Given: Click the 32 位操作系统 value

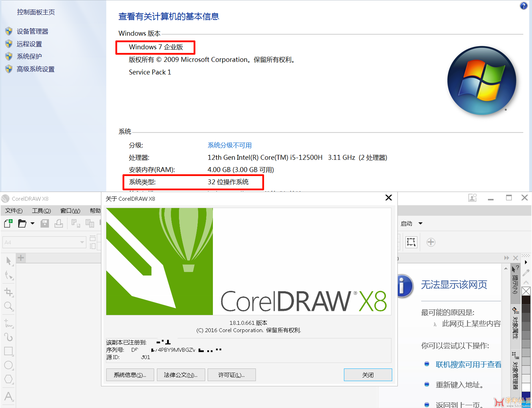Looking at the screenshot, I should [x=228, y=182].
